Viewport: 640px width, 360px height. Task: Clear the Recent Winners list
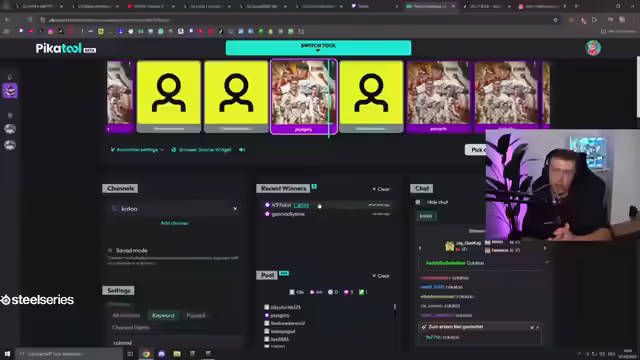coord(381,189)
